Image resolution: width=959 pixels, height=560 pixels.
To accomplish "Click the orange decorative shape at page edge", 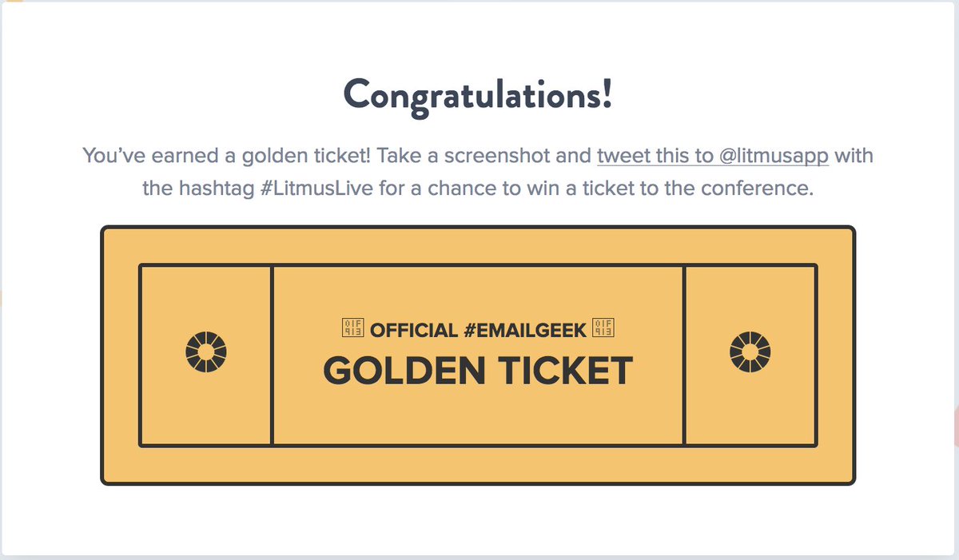I will pos(2,299).
